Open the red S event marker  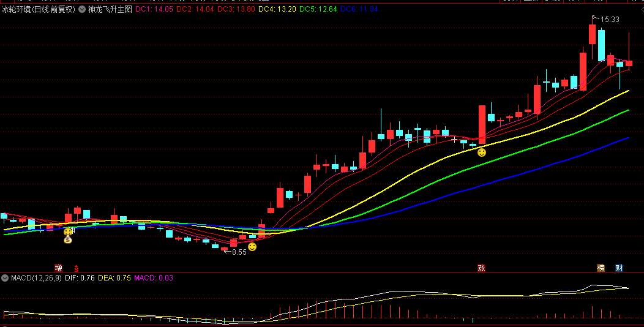(77, 269)
